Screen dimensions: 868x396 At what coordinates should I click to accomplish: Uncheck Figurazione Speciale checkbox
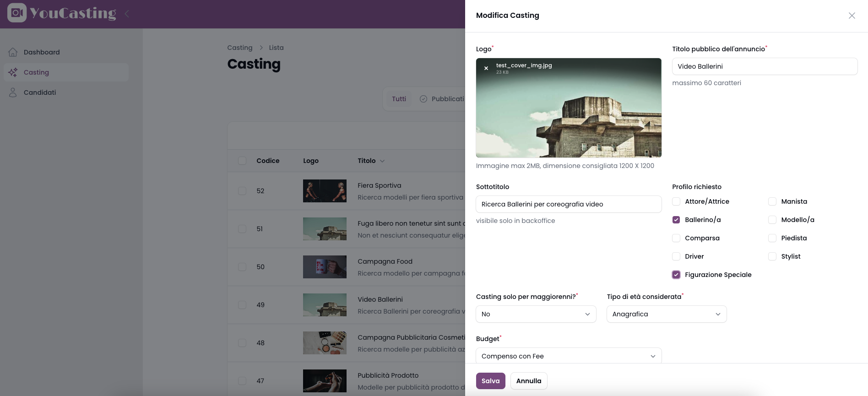point(676,275)
